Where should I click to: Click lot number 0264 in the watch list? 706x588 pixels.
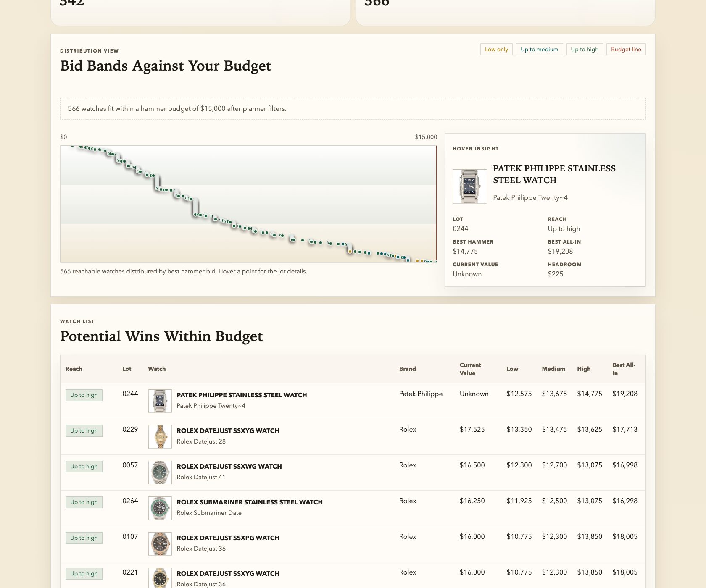pos(130,501)
